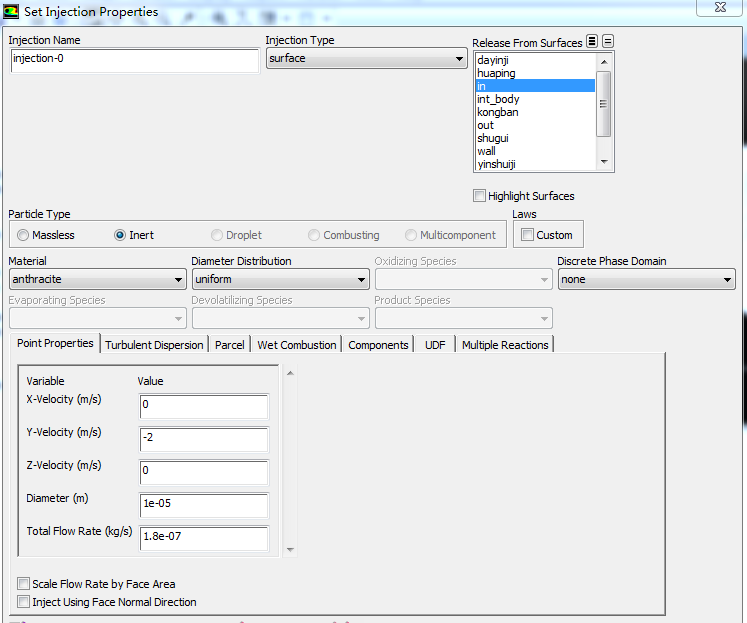Check Inject Using Face Normal Direction
Viewport: 747px width, 623px height.
click(x=23, y=602)
